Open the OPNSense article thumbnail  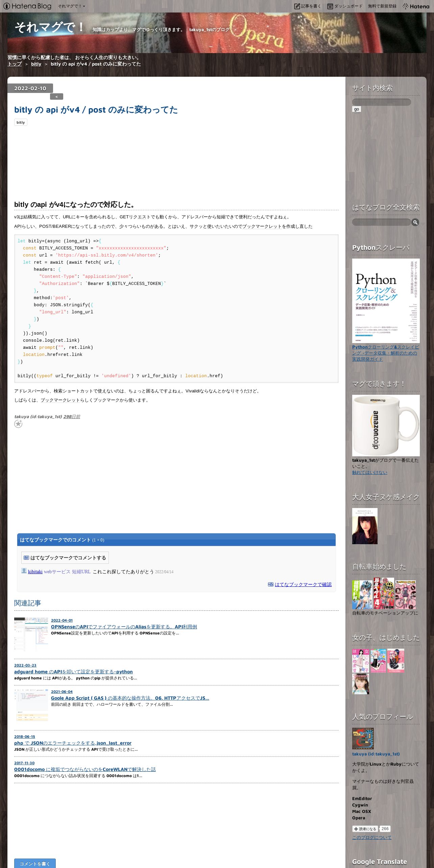click(31, 634)
